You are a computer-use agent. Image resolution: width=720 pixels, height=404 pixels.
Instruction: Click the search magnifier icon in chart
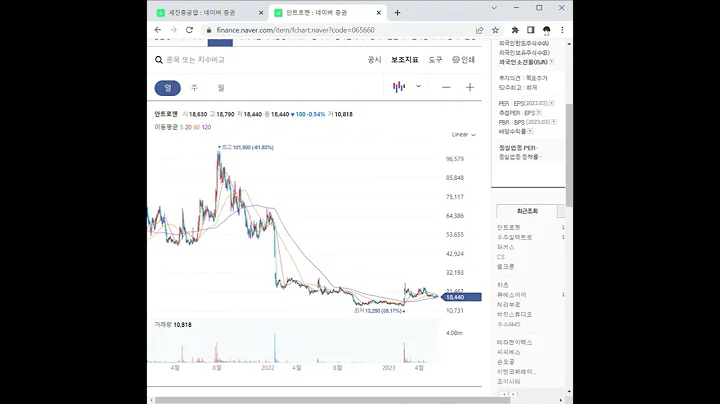point(159,60)
